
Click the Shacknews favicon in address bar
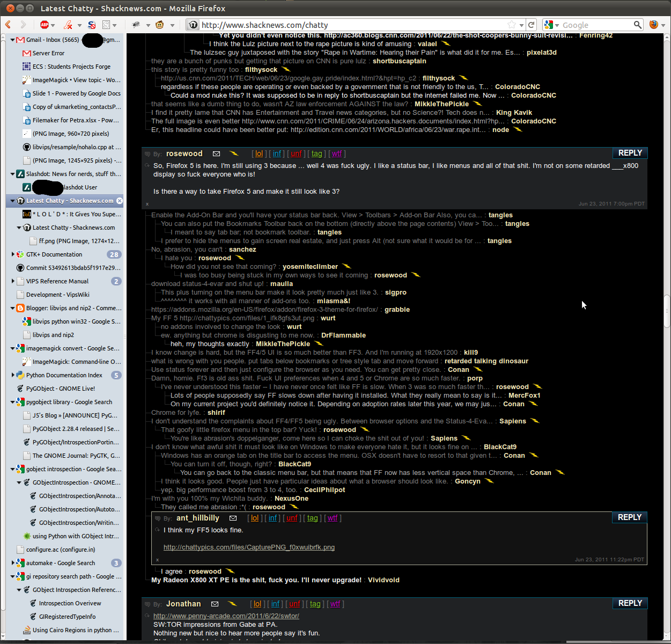coord(193,25)
